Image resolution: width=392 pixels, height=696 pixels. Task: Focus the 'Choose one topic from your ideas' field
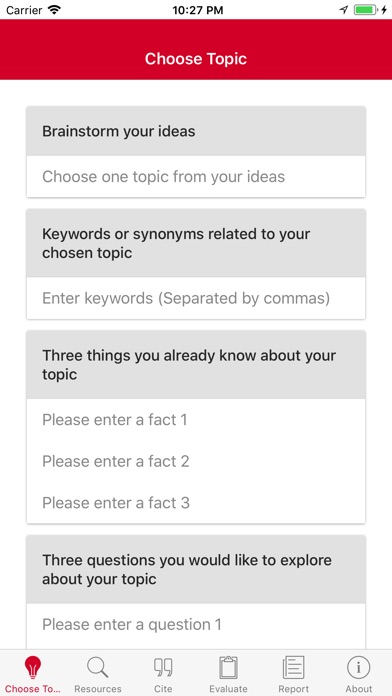(x=196, y=177)
